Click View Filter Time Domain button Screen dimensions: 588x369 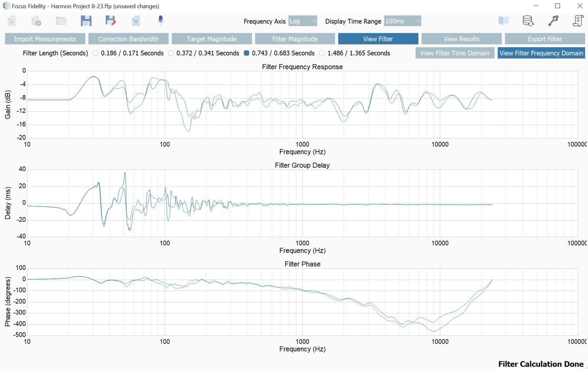pos(455,53)
